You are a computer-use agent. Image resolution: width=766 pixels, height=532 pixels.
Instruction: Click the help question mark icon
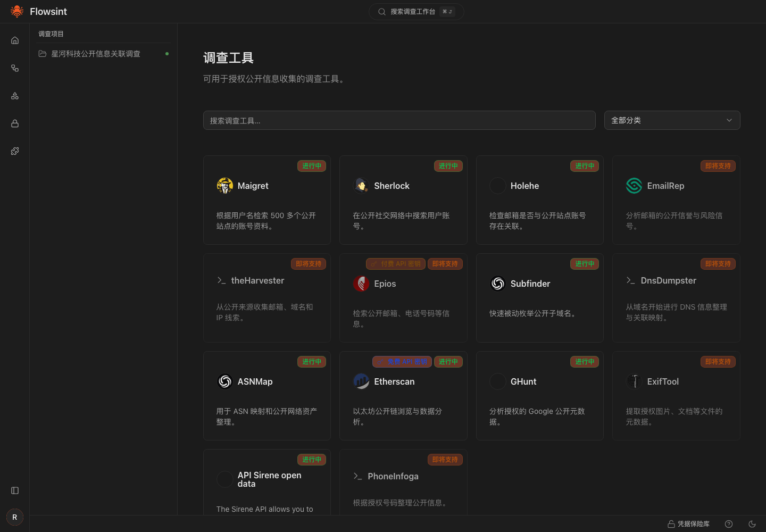pyautogui.click(x=729, y=524)
